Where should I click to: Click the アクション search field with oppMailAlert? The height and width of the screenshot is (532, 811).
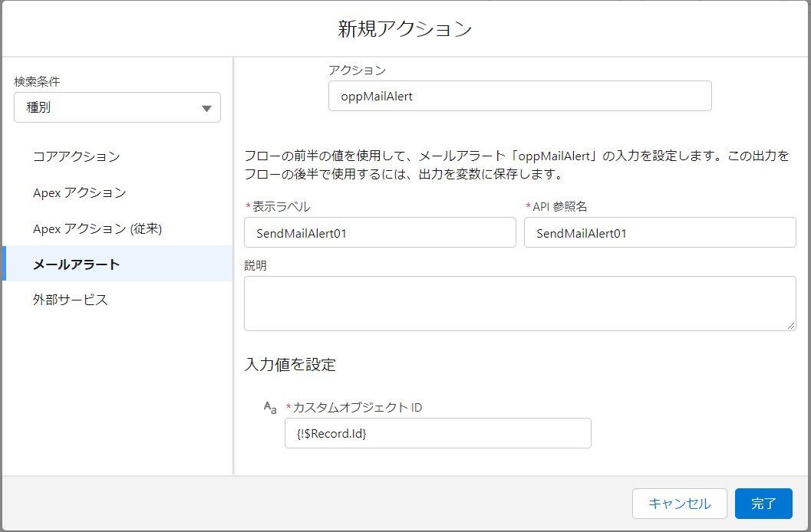coord(519,97)
